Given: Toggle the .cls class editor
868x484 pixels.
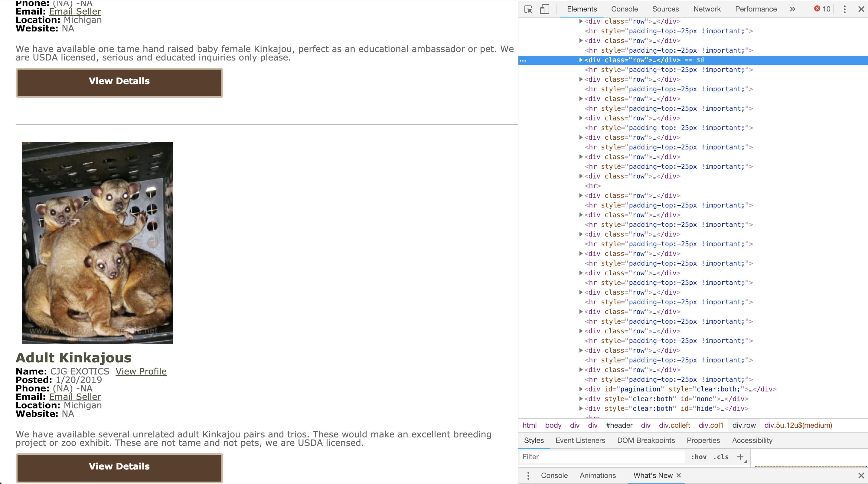Looking at the screenshot, I should (721, 457).
